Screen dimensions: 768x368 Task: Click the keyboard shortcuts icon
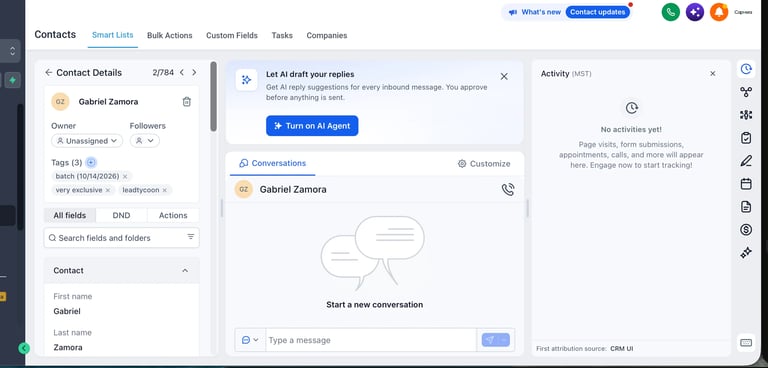(746, 343)
